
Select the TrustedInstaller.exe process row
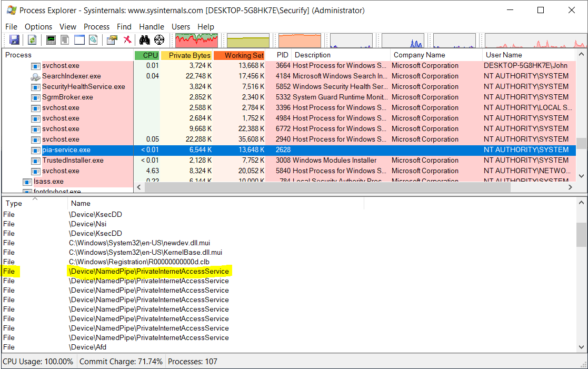(289, 161)
